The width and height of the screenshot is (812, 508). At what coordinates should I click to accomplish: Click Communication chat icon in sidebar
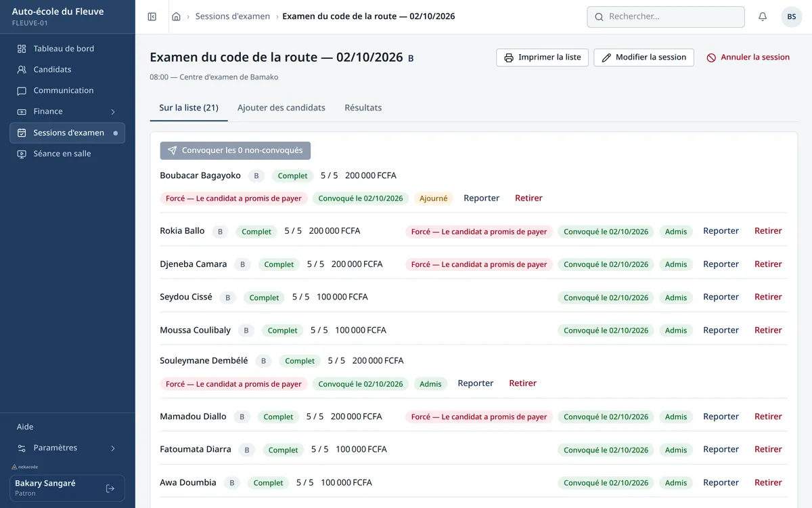22,91
